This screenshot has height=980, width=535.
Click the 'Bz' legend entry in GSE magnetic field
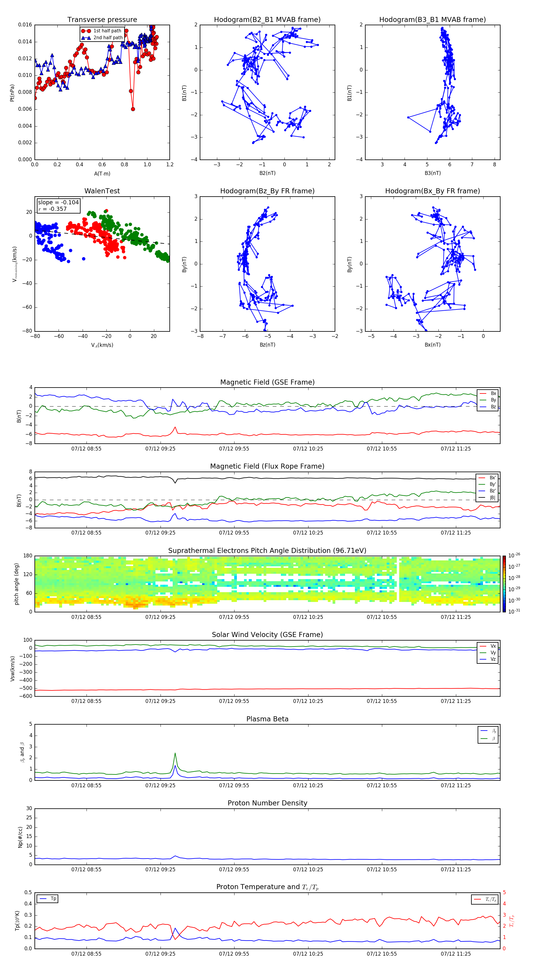point(488,407)
